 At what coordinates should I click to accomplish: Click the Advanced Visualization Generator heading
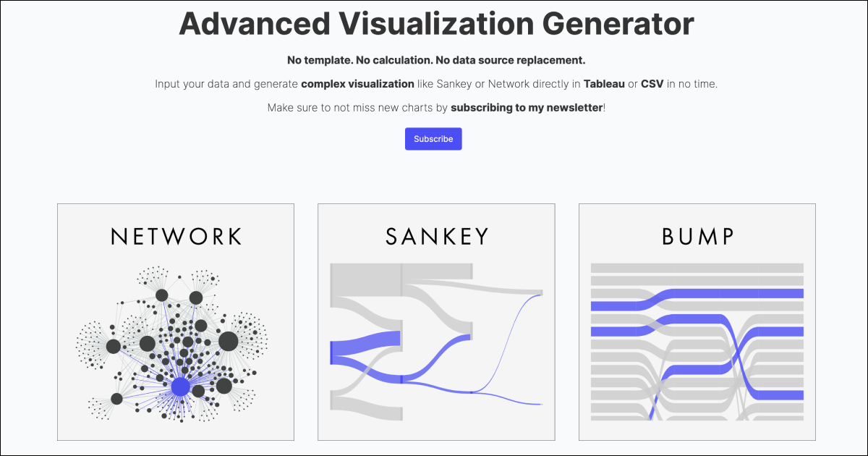tap(436, 24)
